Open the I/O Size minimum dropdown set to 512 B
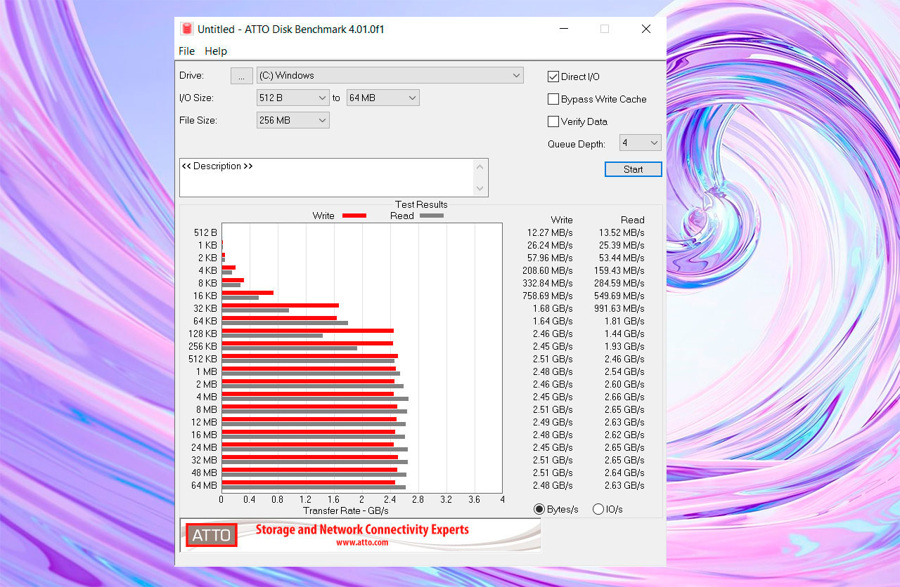This screenshot has height=587, width=900. 293,98
